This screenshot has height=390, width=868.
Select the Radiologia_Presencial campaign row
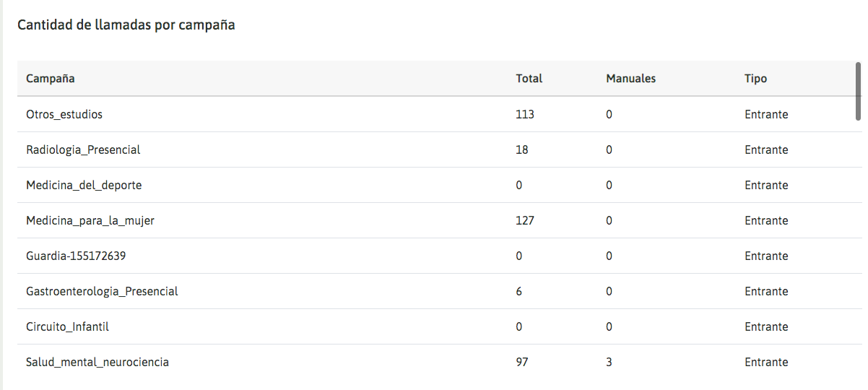[83, 150]
